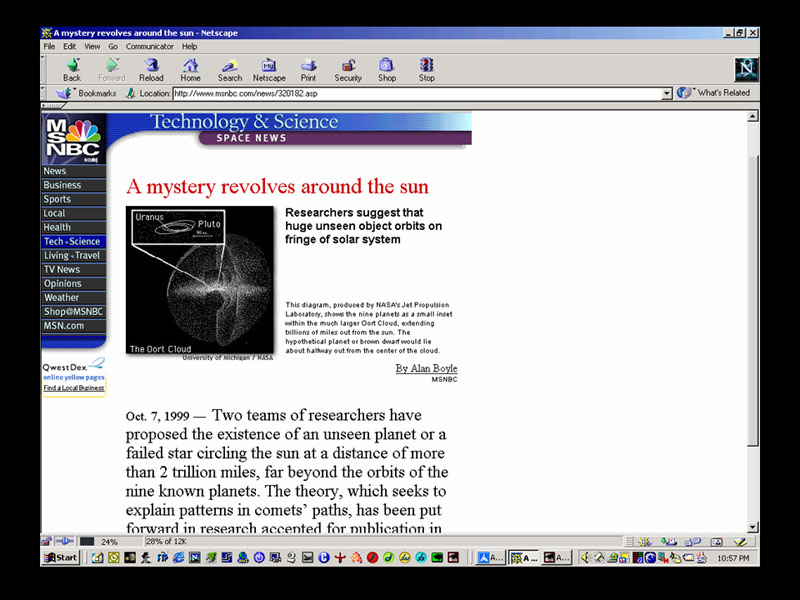The height and width of the screenshot is (600, 800).
Task: Expand the Location bar history dropdown
Action: click(668, 92)
